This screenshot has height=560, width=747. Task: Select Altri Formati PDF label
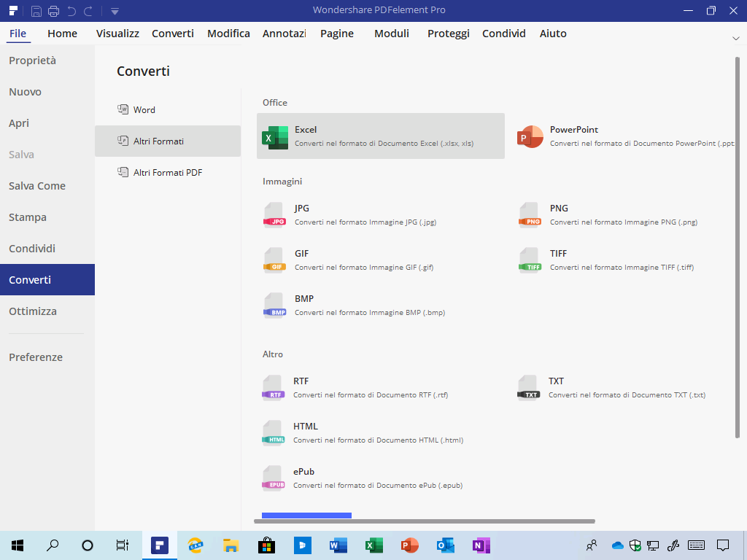[168, 173]
